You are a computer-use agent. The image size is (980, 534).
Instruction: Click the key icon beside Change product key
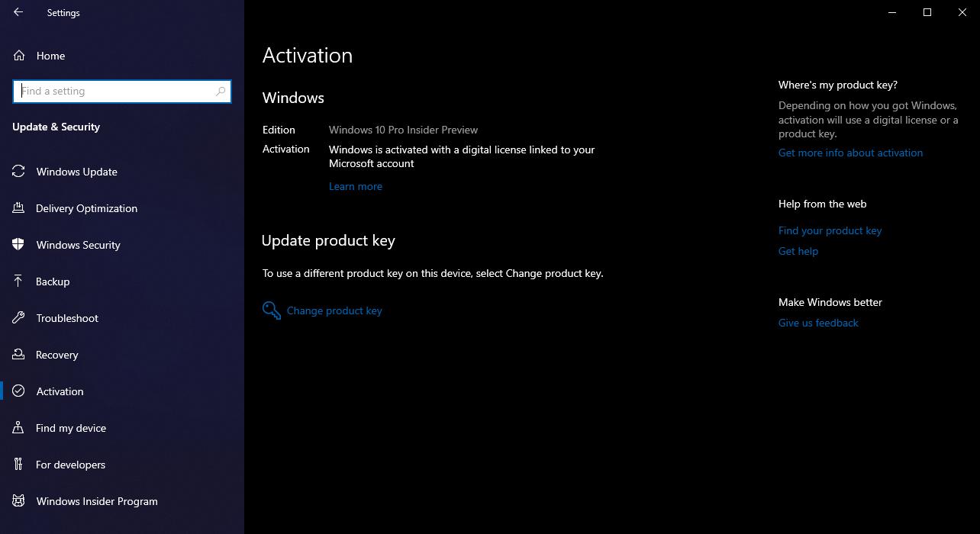pos(272,310)
